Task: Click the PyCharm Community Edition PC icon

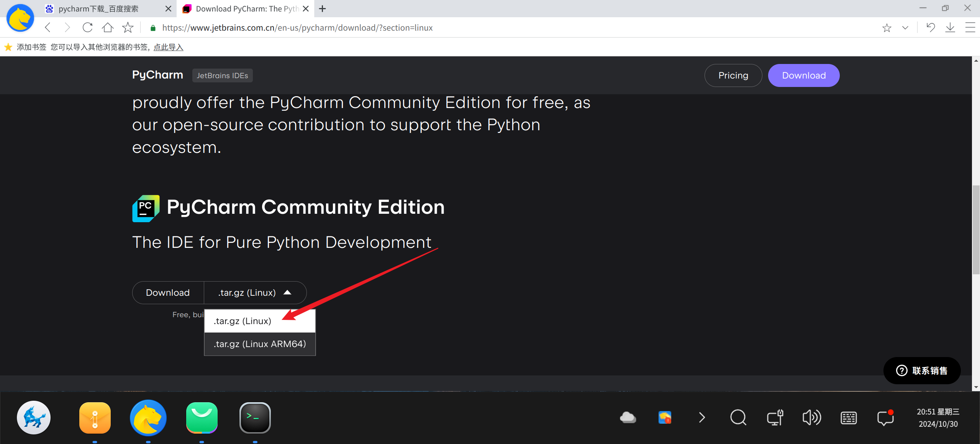Action: coord(146,208)
